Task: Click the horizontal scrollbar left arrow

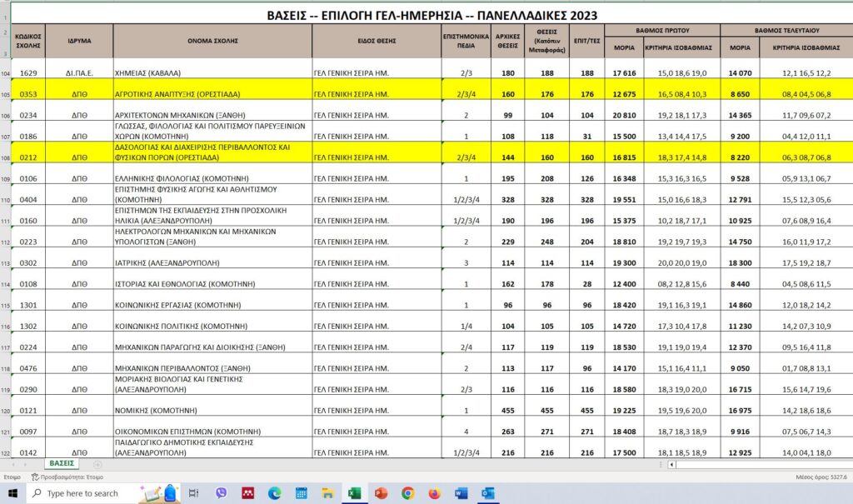Action: 672,464
